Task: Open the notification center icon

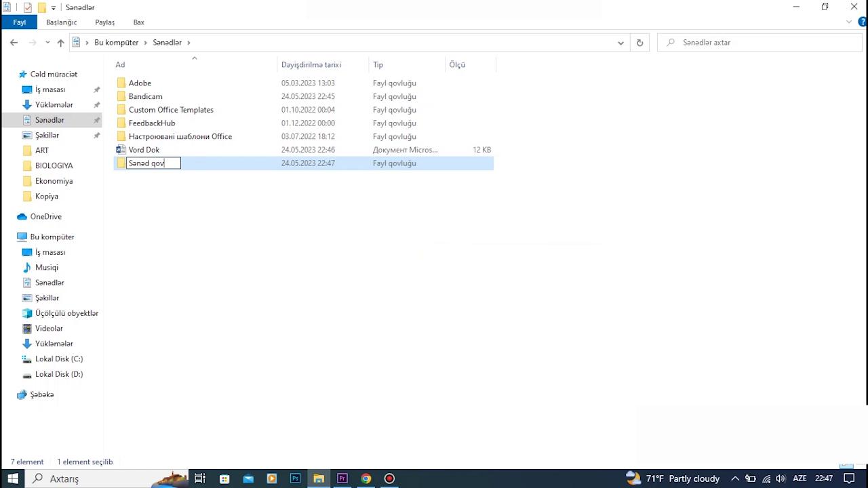Action: pos(849,479)
